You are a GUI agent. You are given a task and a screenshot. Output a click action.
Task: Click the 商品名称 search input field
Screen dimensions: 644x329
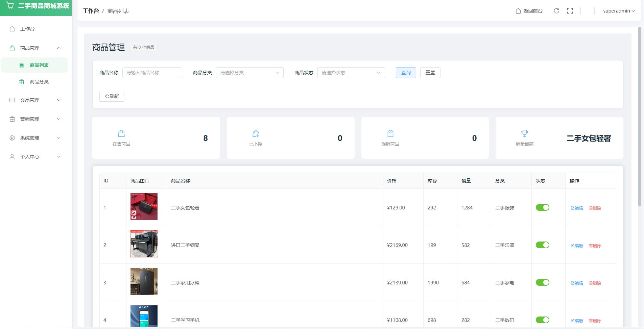pyautogui.click(x=152, y=73)
